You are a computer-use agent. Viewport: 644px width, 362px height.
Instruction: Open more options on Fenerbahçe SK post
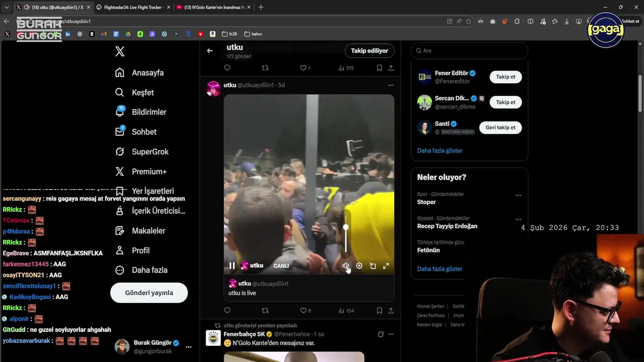click(391, 334)
